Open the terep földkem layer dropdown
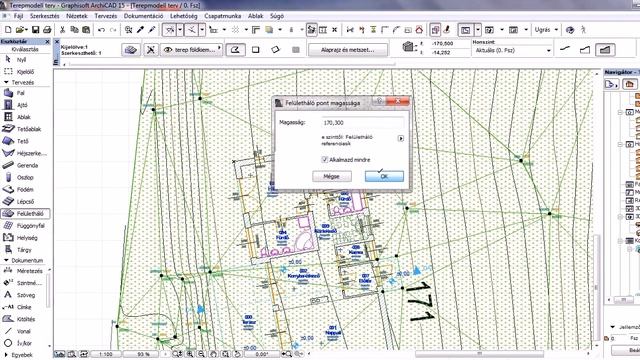The width and height of the screenshot is (640, 360). [191, 50]
